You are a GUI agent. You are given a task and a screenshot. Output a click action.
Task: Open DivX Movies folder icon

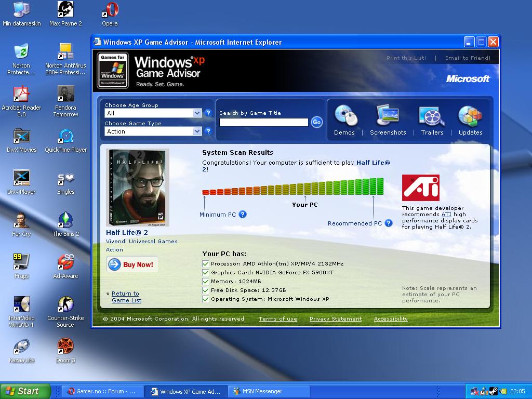coord(21,140)
